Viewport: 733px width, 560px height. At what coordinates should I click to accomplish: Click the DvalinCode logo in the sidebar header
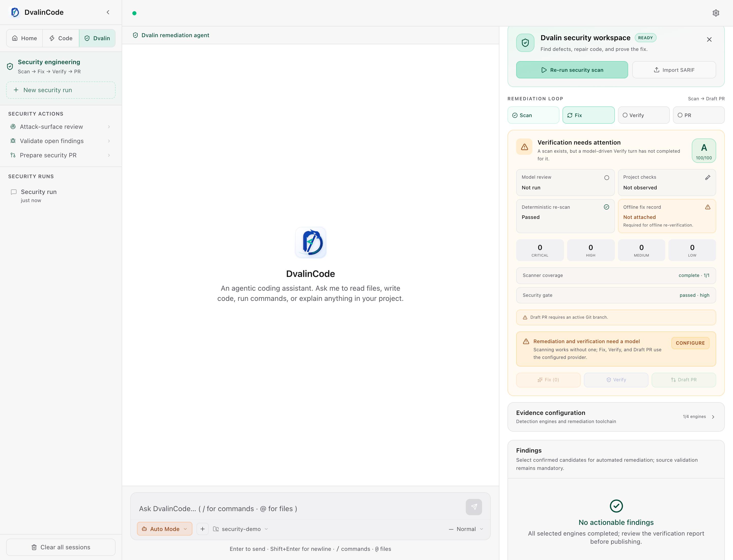coord(15,12)
